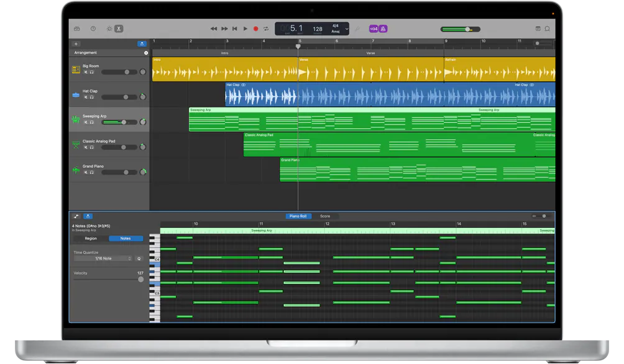Click the playhead marker at bar 5
Screen dimensions: 624x364
click(x=298, y=46)
